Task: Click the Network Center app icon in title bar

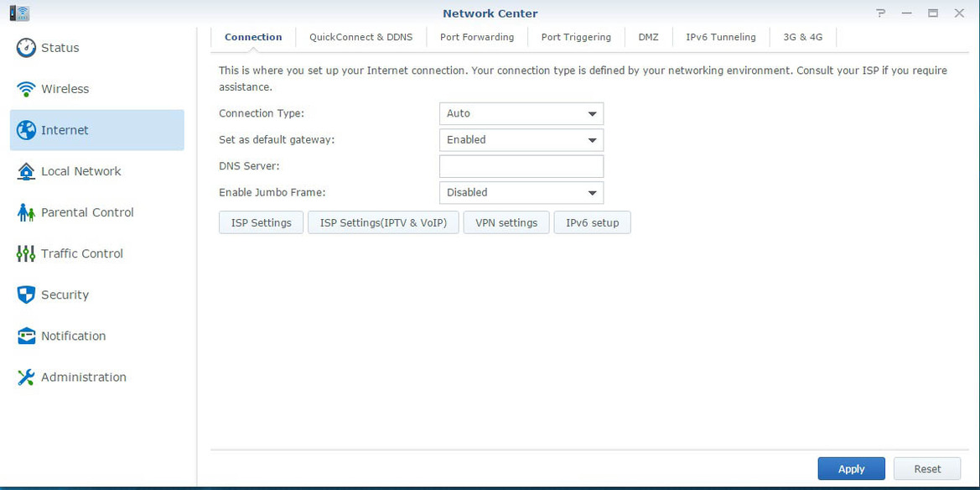Action: [20, 13]
